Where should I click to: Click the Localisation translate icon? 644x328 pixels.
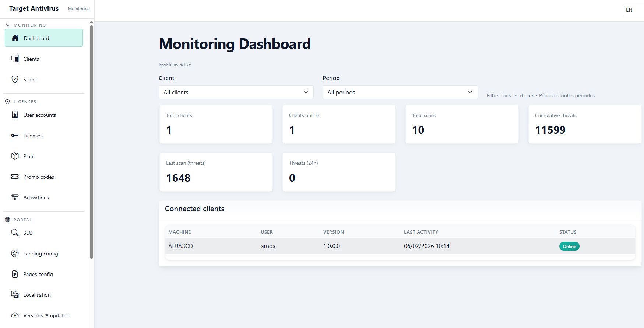15,295
